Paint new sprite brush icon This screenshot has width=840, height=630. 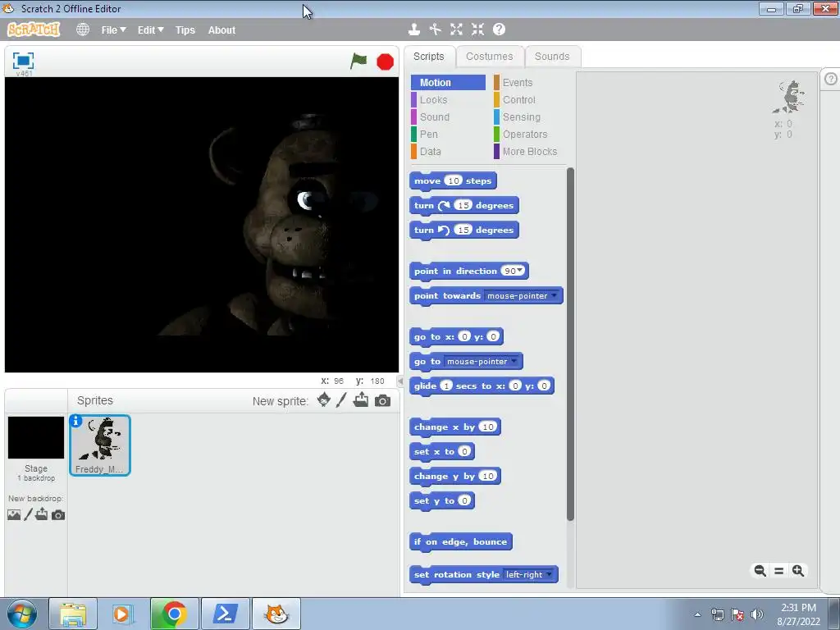(341, 399)
